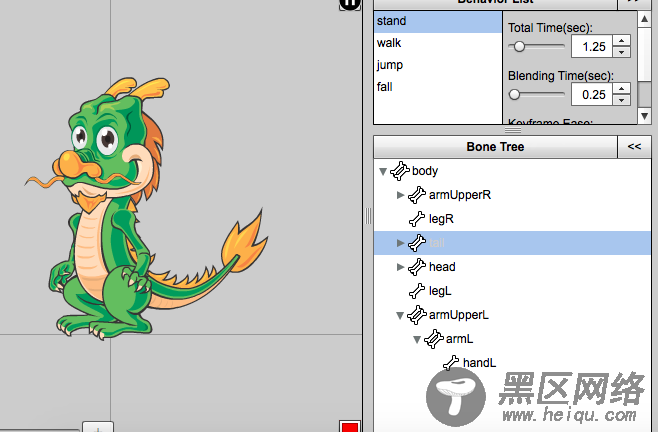Select the jump behavior
The width and height of the screenshot is (658, 432).
click(x=438, y=65)
